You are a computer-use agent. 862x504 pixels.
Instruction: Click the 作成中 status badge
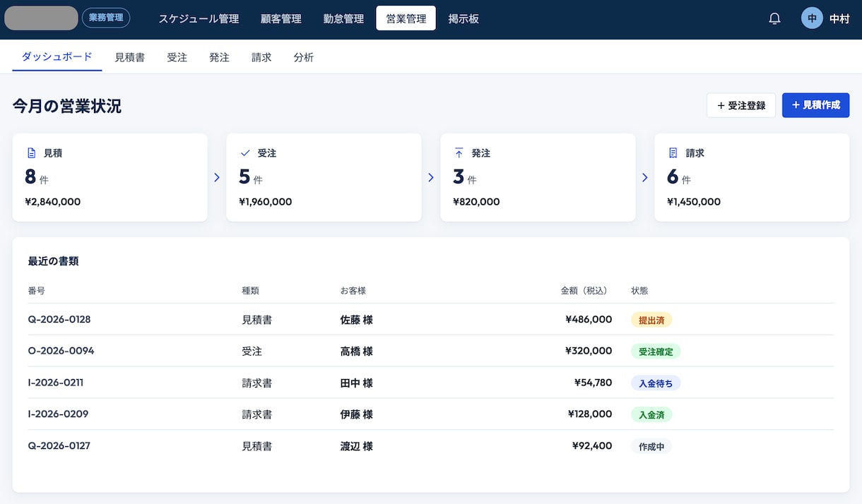pos(651,446)
